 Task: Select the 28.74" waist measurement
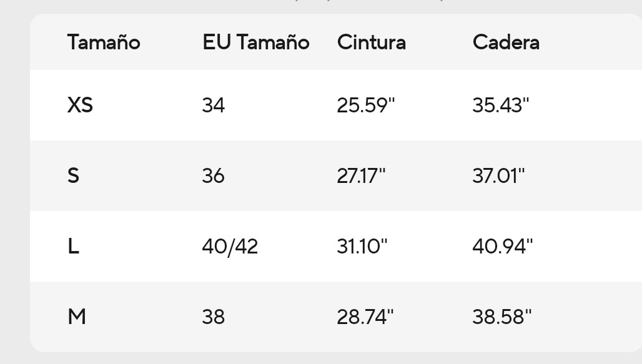(365, 317)
